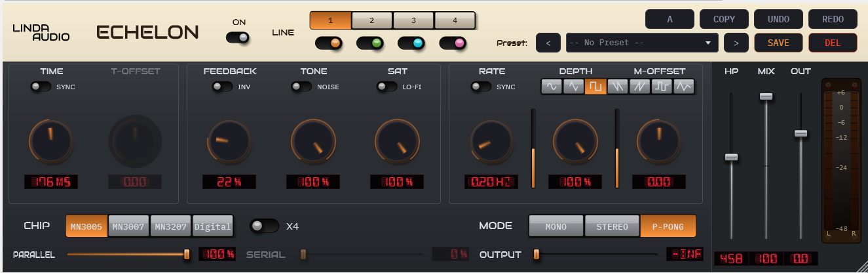Select the sine LFO waveform
Image resolution: width=868 pixels, height=273 pixels.
coord(552,86)
